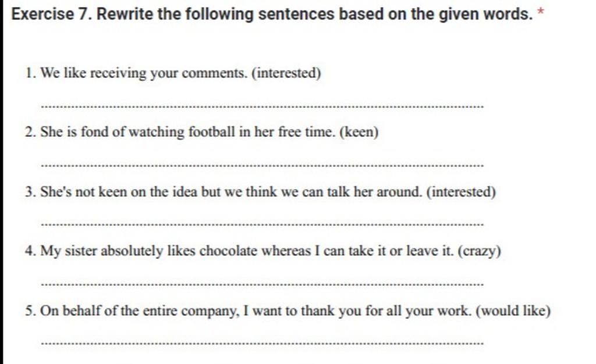The image size is (596, 364).
Task: Click the answer line under sentence 1
Action: click(x=263, y=107)
